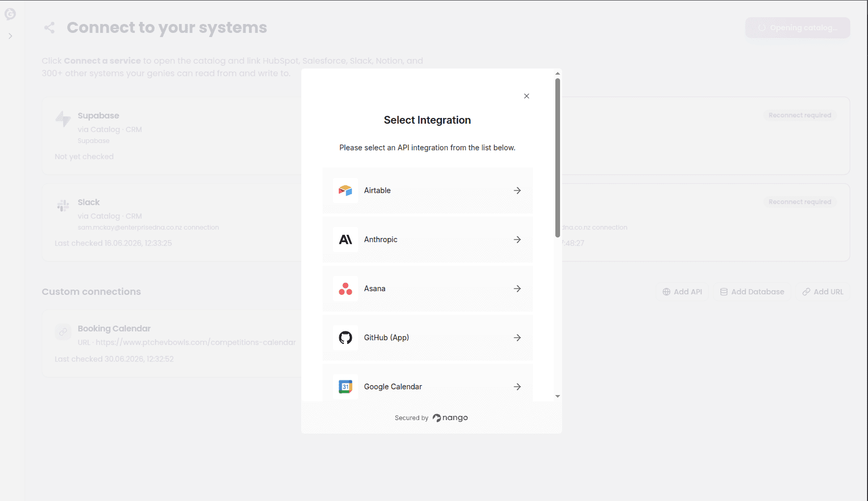868x501 pixels.
Task: Click the lower Reconnect required badge
Action: (x=800, y=202)
